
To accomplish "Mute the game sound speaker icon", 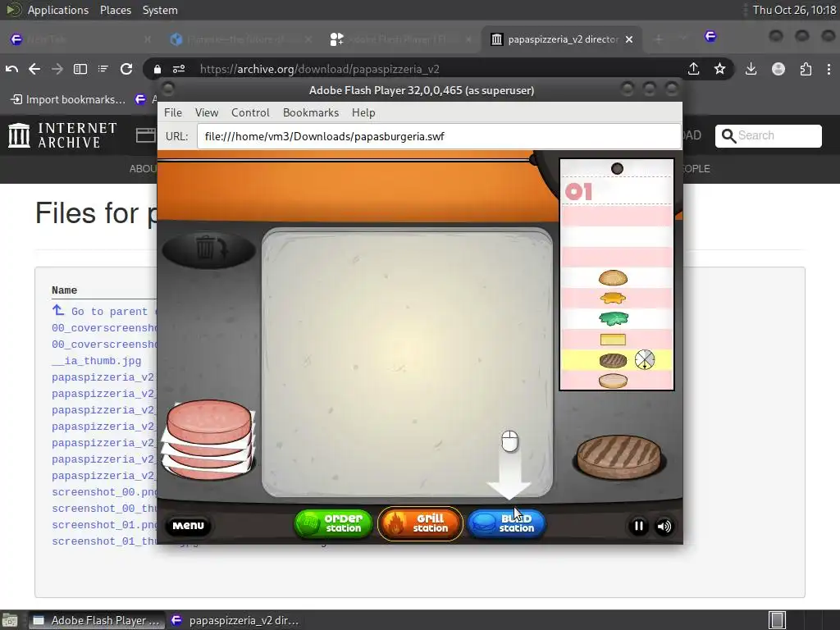I will [x=664, y=526].
